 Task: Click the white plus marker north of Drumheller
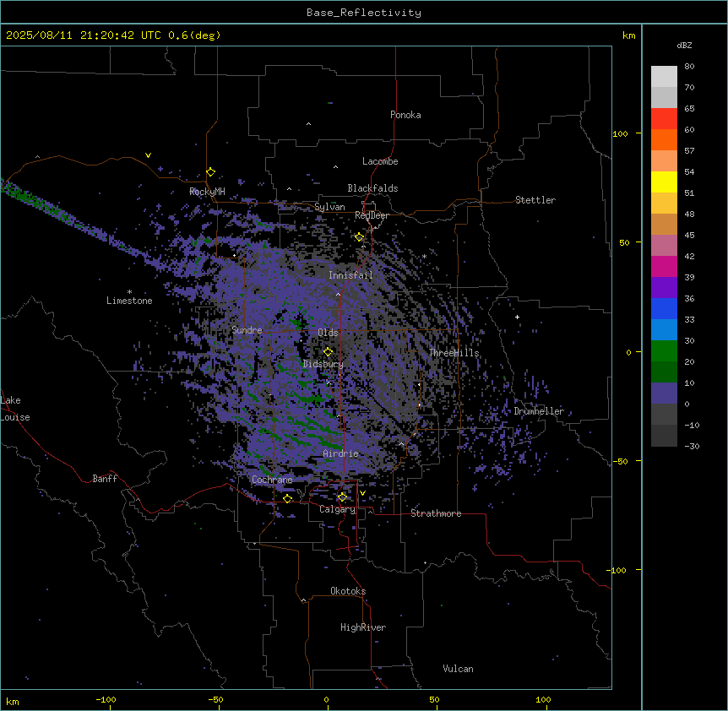(517, 317)
